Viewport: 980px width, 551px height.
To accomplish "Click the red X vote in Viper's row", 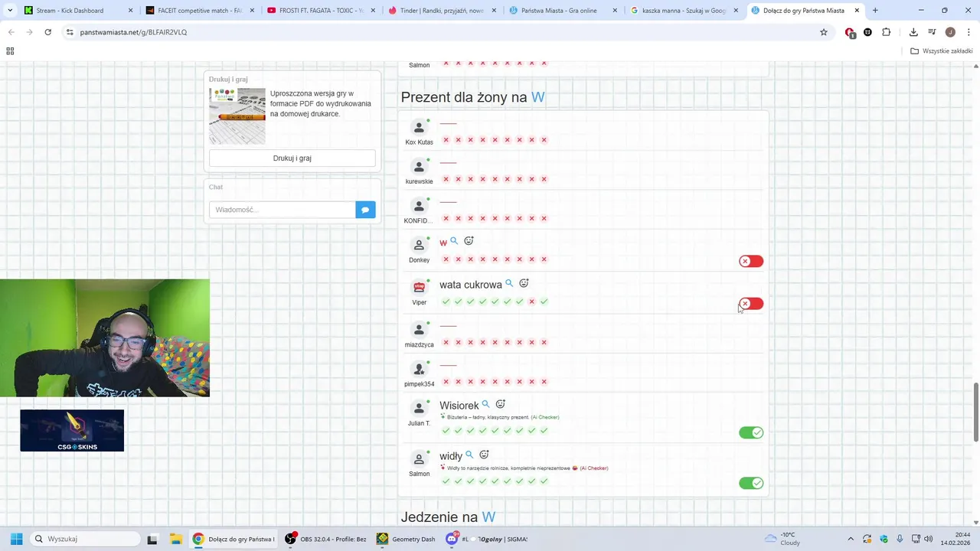I will pos(531,302).
